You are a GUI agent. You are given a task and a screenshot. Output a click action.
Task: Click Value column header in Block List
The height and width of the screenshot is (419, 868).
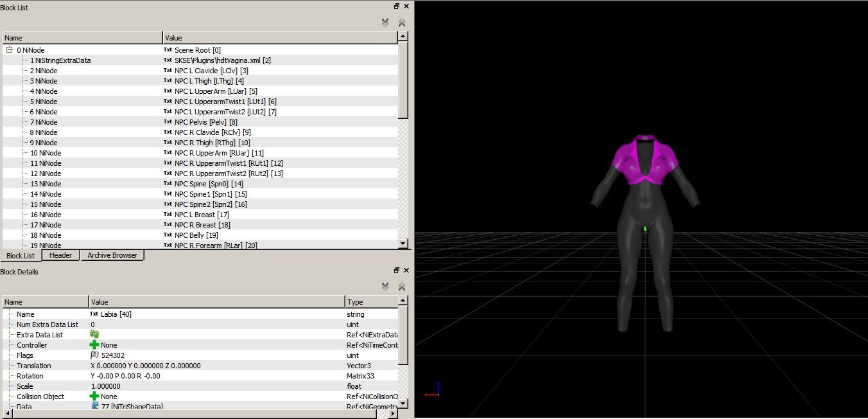coord(281,38)
